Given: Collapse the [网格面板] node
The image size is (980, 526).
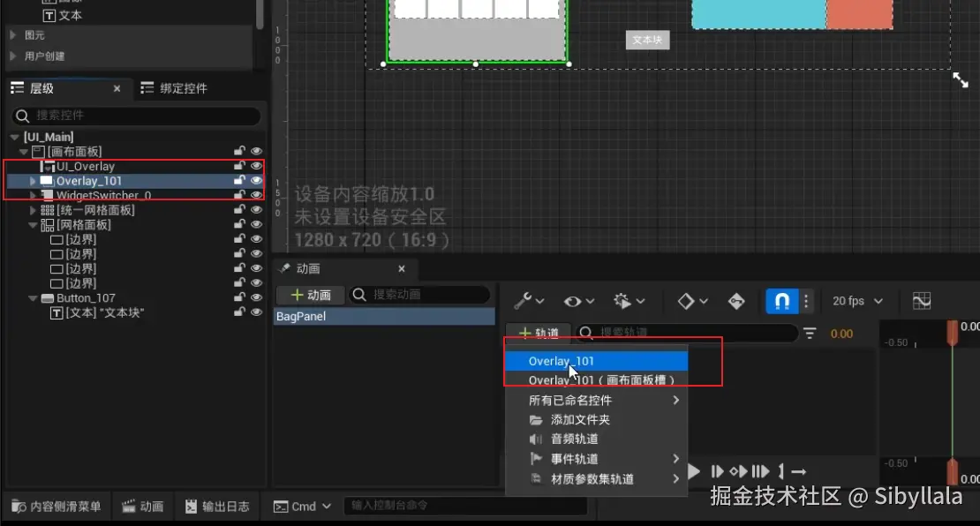Looking at the screenshot, I should coord(33,224).
